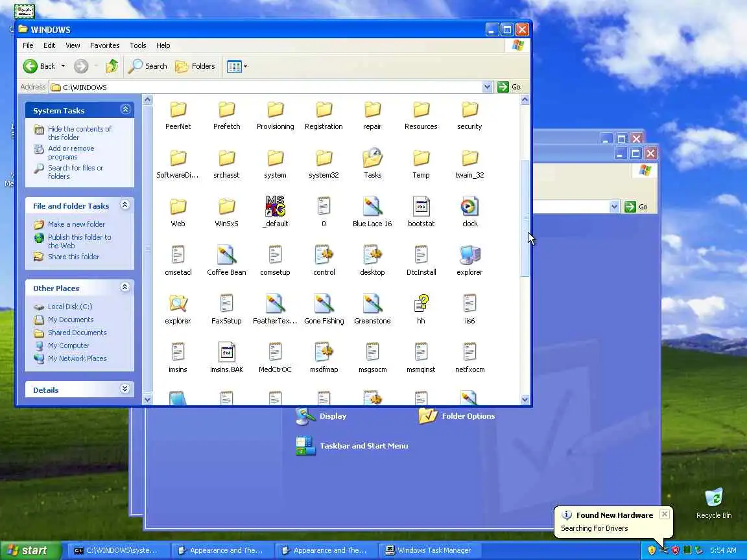747x560 pixels.
Task: Select the hh help application icon
Action: (421, 303)
